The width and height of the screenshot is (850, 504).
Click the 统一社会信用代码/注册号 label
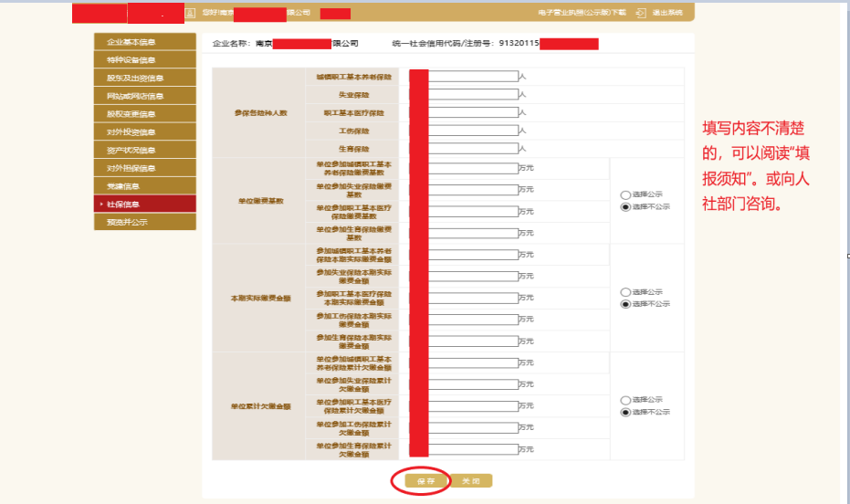(x=443, y=43)
